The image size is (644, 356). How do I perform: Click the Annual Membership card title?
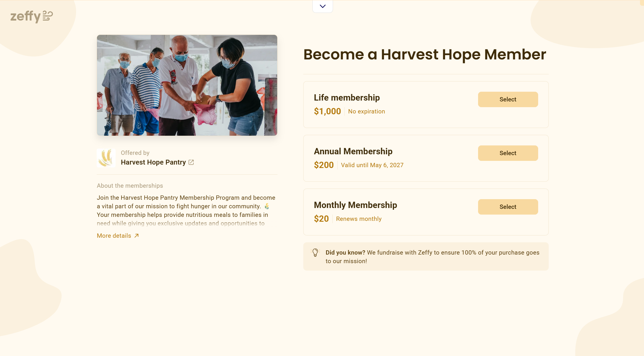[x=353, y=151]
